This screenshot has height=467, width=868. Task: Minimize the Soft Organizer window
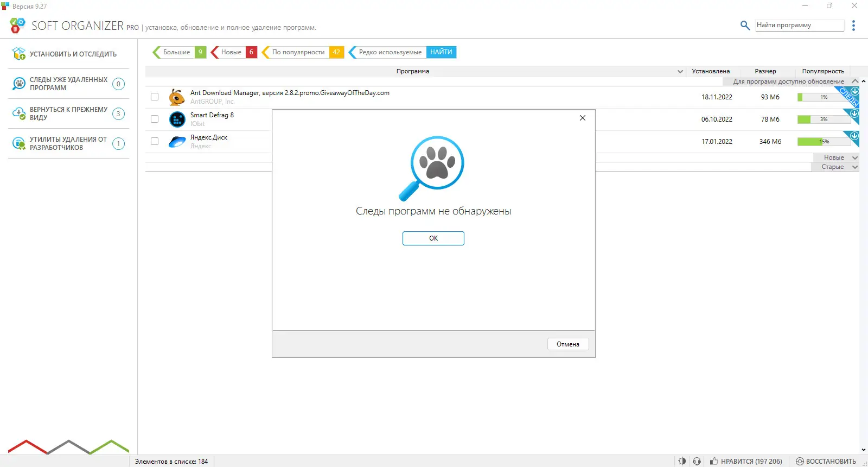[805, 6]
